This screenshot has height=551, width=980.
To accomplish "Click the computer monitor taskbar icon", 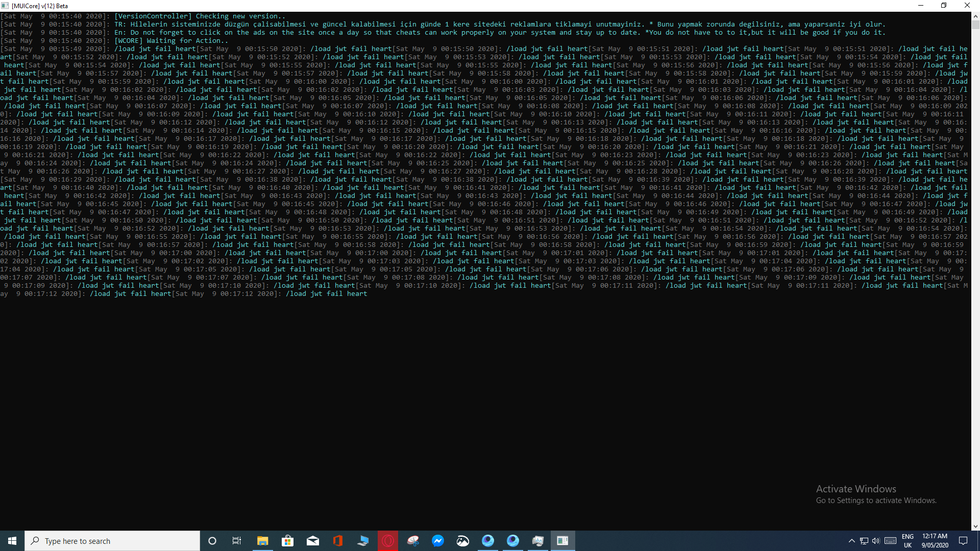I will 363,541.
